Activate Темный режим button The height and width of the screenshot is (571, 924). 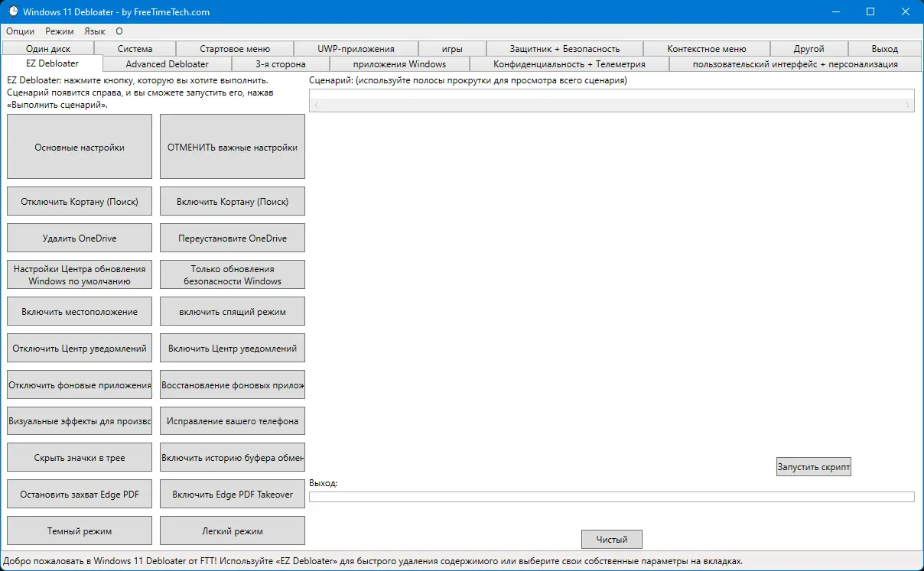80,530
